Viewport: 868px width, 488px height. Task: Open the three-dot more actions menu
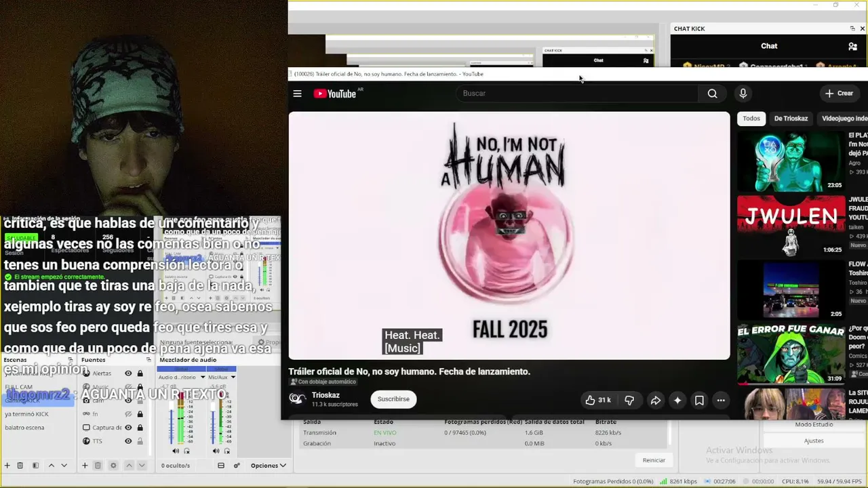tap(721, 400)
